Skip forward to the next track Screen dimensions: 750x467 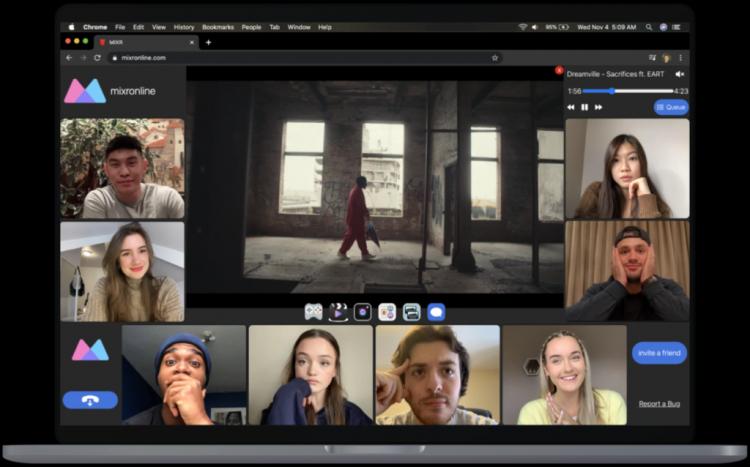pos(598,107)
